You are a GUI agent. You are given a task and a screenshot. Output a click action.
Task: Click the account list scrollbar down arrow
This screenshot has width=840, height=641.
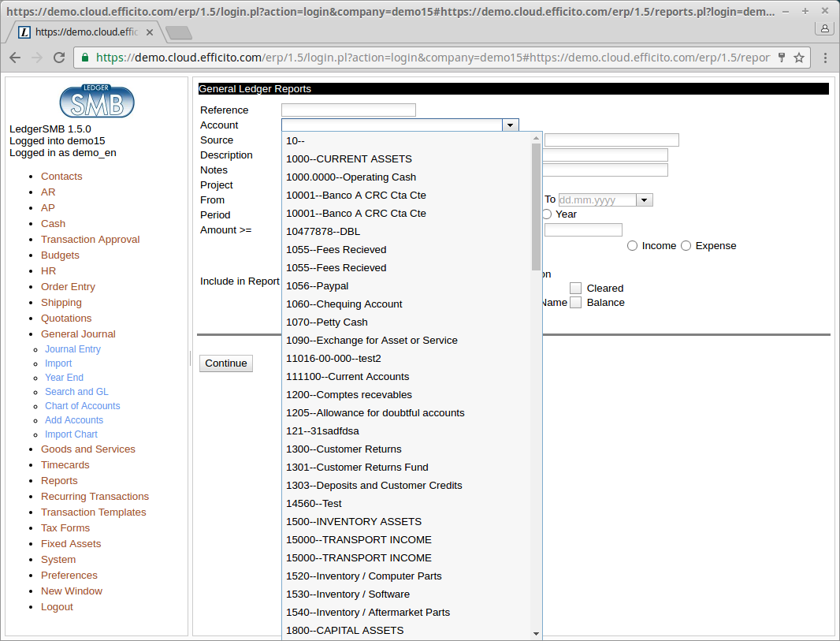(x=537, y=633)
